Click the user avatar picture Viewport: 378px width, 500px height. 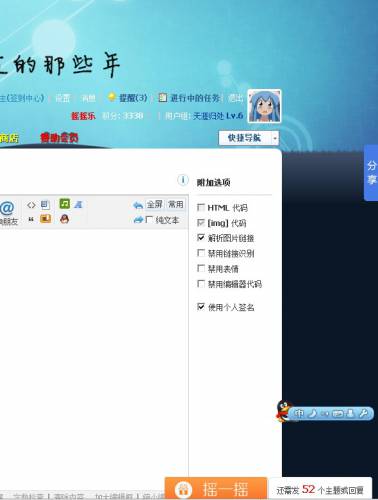(x=264, y=106)
